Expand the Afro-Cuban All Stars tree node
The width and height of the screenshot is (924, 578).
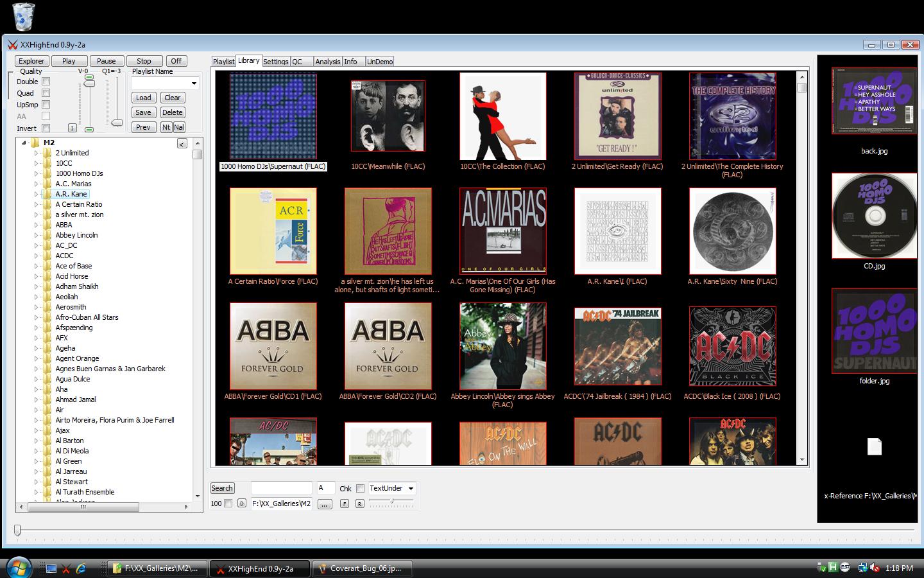click(37, 317)
